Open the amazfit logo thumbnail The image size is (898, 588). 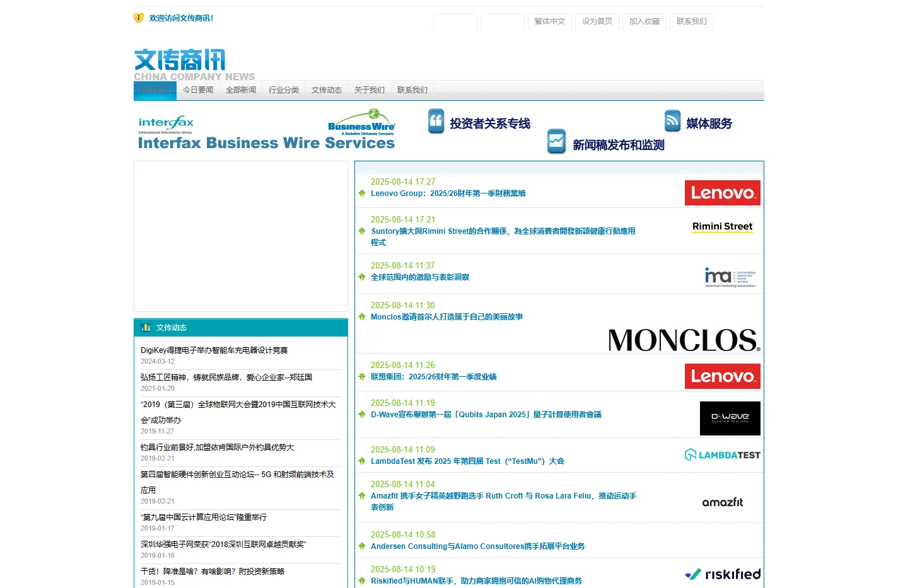pyautogui.click(x=723, y=502)
